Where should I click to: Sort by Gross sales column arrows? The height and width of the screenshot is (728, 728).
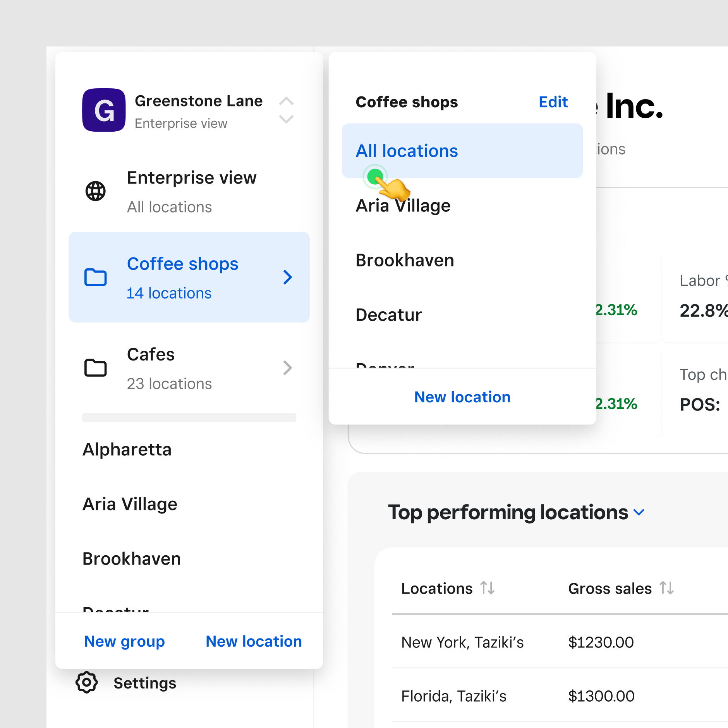666,588
